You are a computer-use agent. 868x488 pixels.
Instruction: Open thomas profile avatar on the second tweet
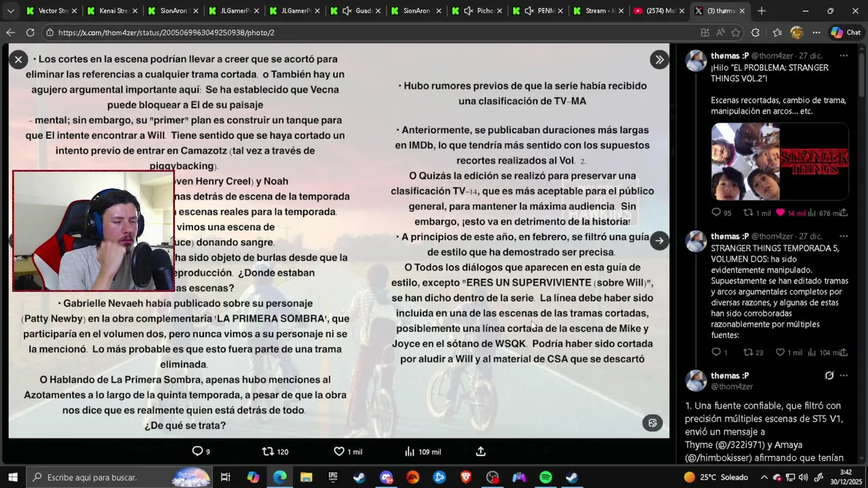point(696,241)
